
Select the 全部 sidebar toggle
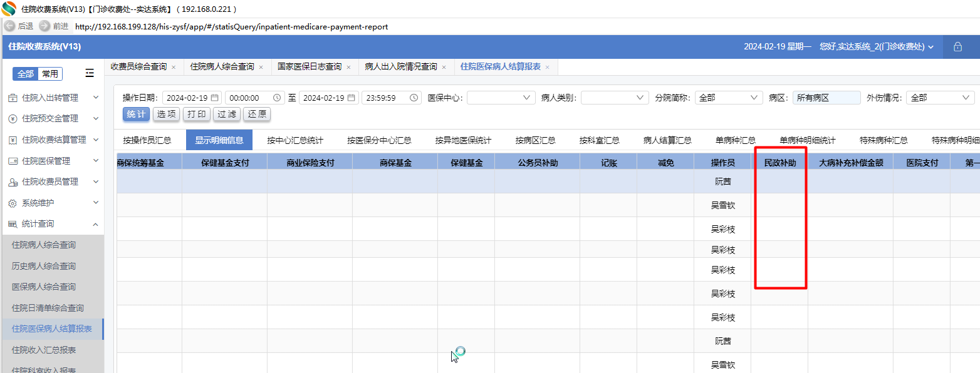point(26,74)
